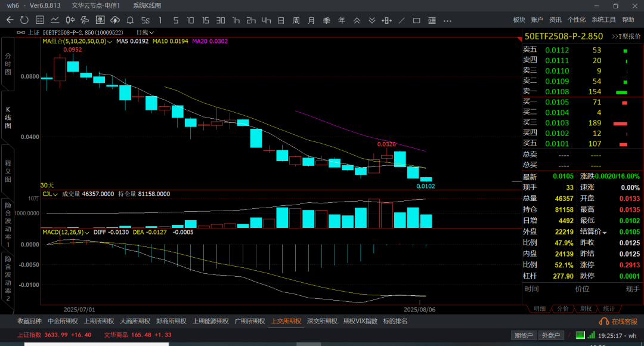Open the 账户 menu

pyautogui.click(x=537, y=20)
